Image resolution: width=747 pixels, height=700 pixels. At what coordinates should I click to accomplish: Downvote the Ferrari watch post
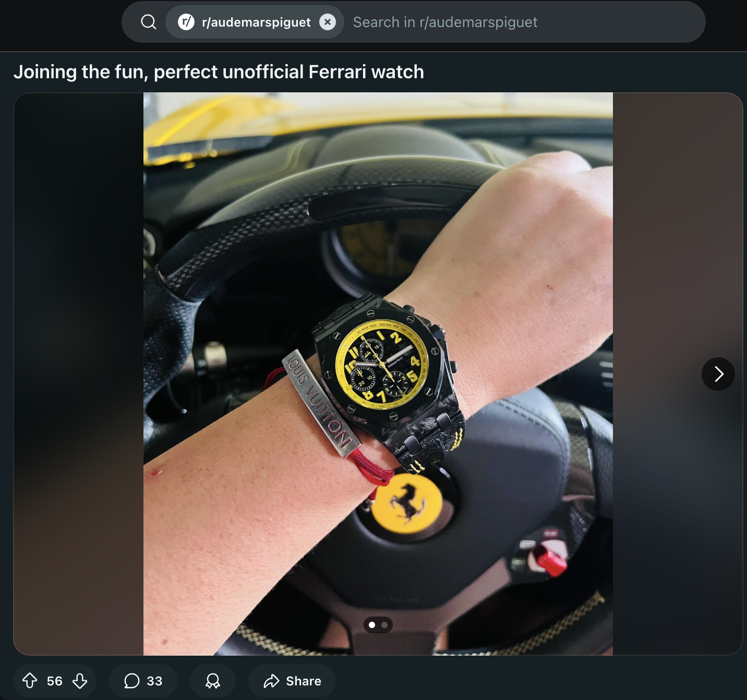[x=80, y=681]
